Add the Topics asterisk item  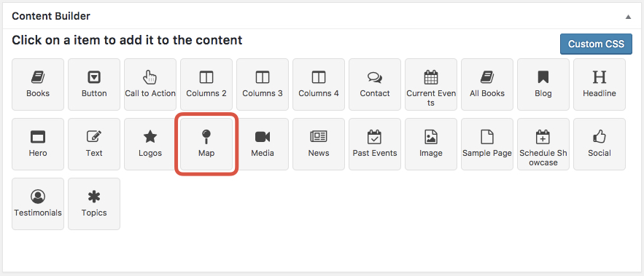[94, 204]
